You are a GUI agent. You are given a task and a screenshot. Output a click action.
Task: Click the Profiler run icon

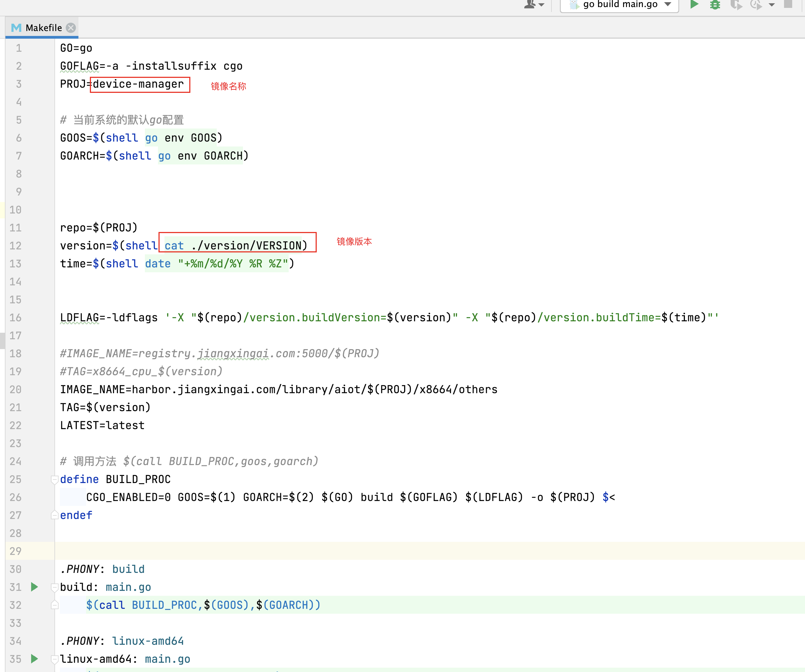tap(756, 5)
